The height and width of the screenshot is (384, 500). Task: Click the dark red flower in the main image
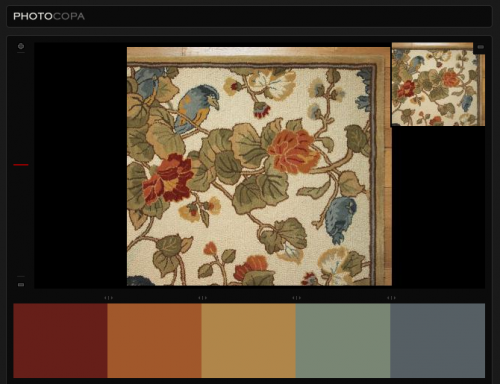[168, 178]
